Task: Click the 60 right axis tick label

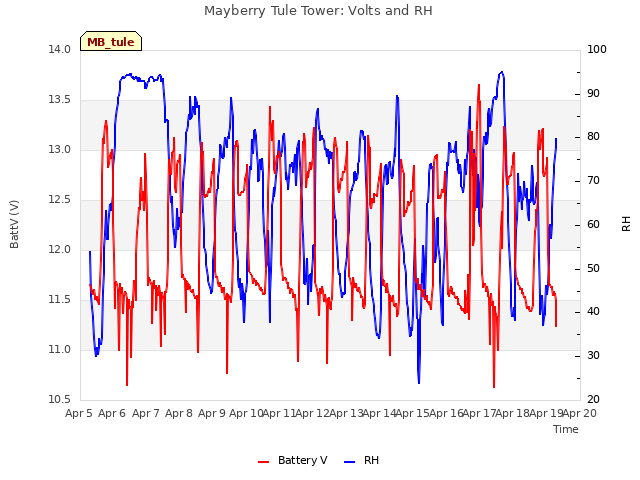Action: click(593, 224)
